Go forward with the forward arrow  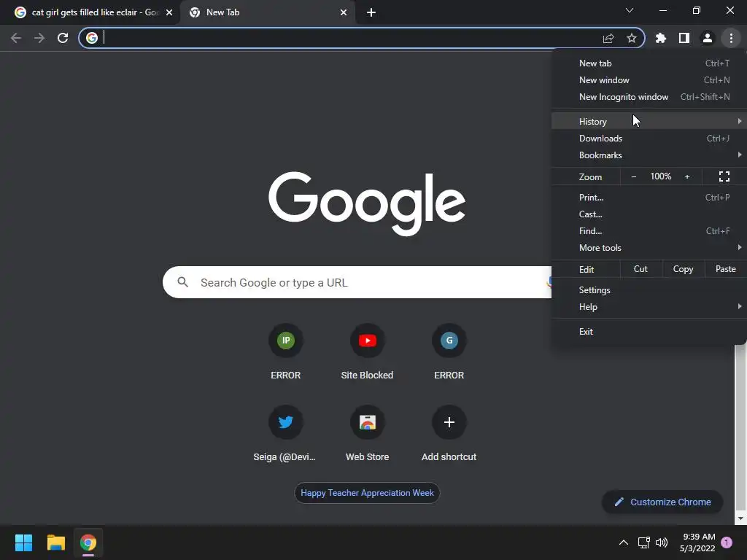point(39,38)
